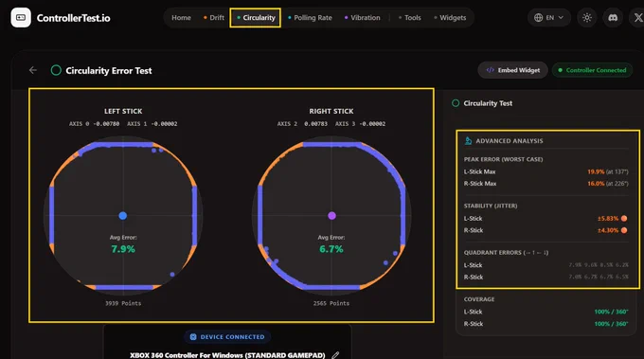The height and width of the screenshot is (359, 644).
Task: Click the Advanced Analysis microscope icon
Action: (468, 140)
